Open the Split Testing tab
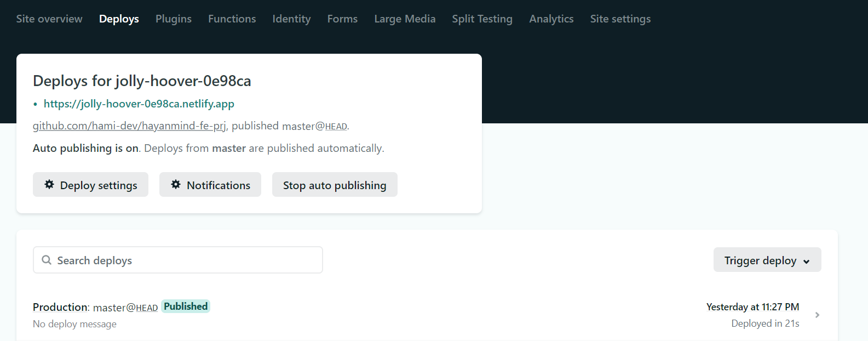The width and height of the screenshot is (868, 341). coord(482,19)
